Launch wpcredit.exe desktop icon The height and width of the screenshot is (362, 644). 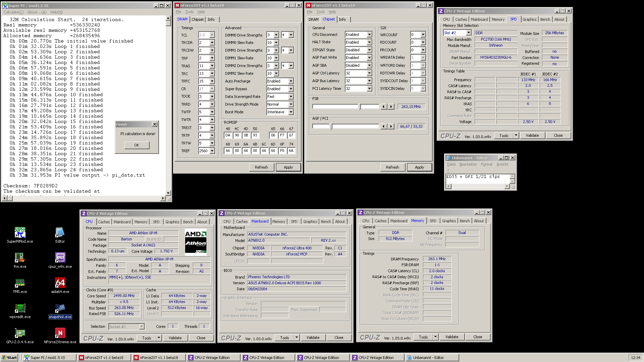click(x=20, y=310)
